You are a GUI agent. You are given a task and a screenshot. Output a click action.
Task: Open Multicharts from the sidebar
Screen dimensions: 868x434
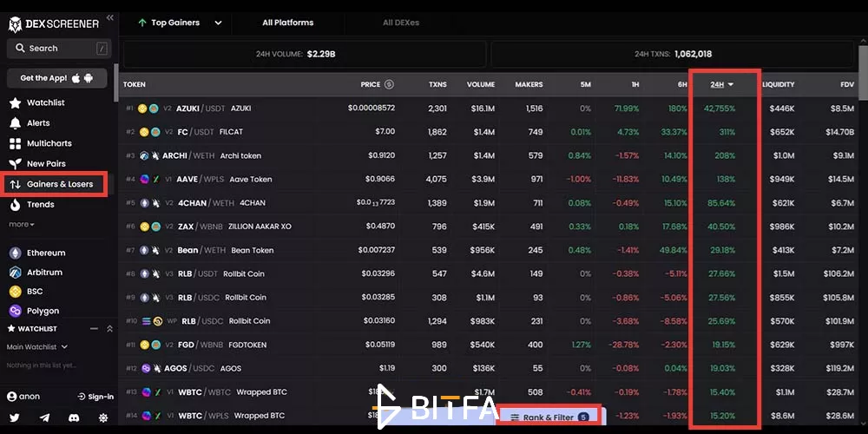tap(41, 143)
